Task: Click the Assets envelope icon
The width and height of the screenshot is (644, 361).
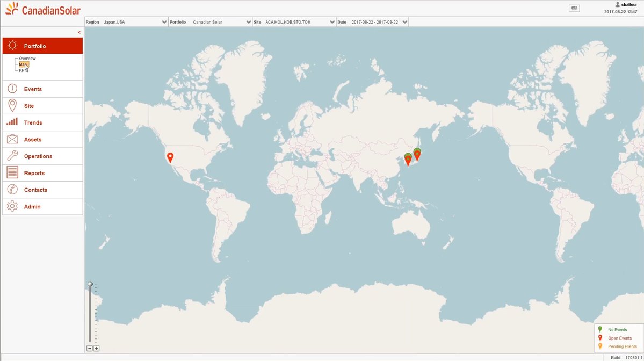Action: point(13,139)
